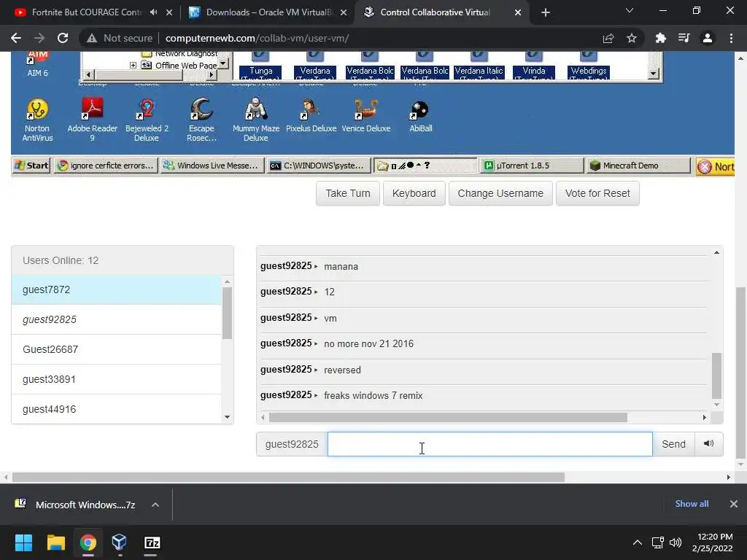Image resolution: width=747 pixels, height=560 pixels.
Task: Select guest7872 in the users list
Action: pos(116,289)
